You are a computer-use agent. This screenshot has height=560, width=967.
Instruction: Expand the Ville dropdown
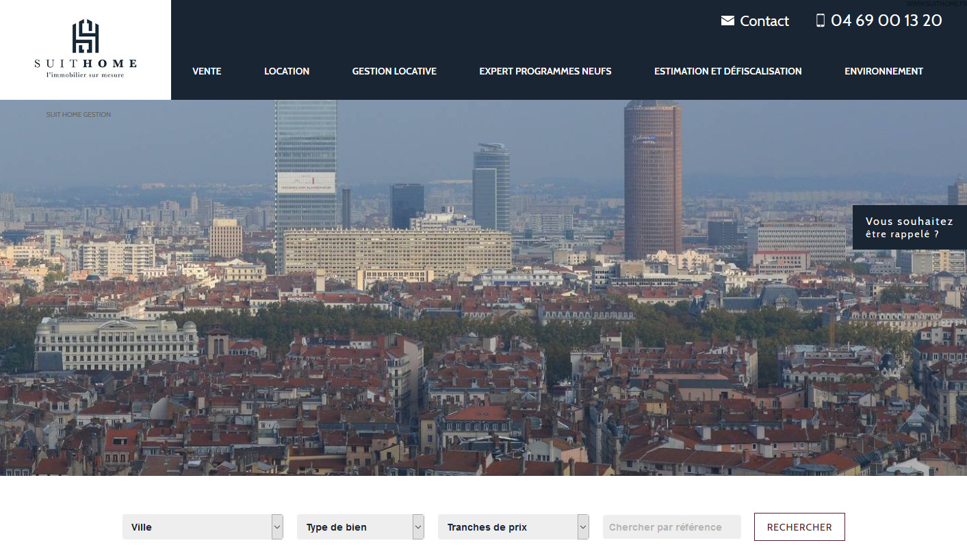[x=203, y=527]
